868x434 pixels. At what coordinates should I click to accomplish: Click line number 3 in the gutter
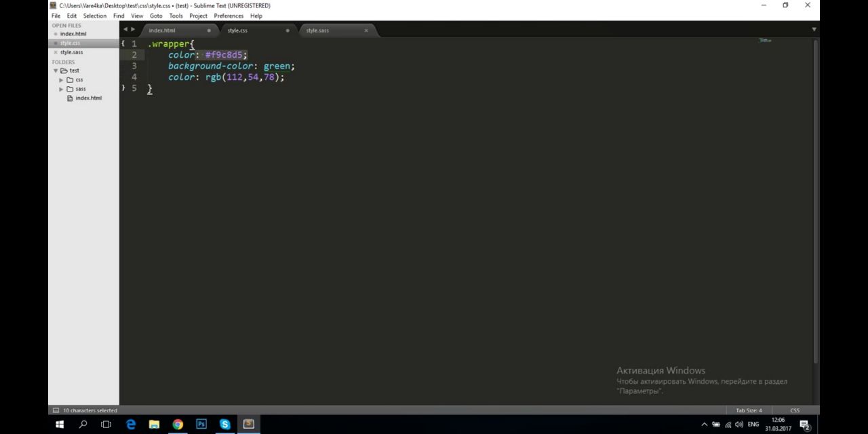click(x=134, y=66)
